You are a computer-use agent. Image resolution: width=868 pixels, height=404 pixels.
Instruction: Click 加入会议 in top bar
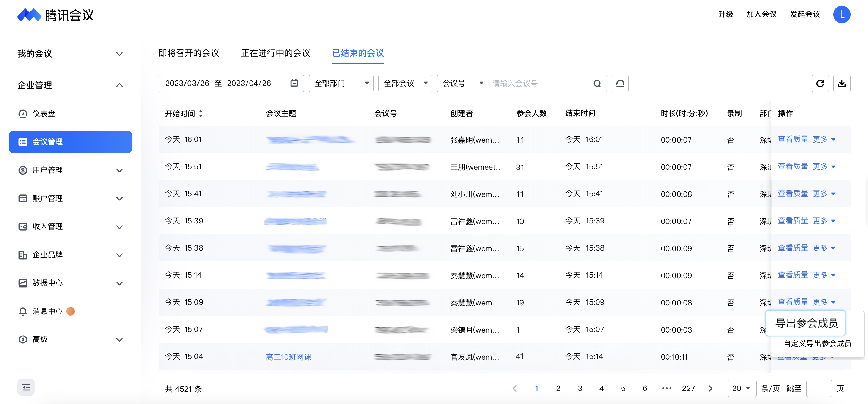click(762, 14)
